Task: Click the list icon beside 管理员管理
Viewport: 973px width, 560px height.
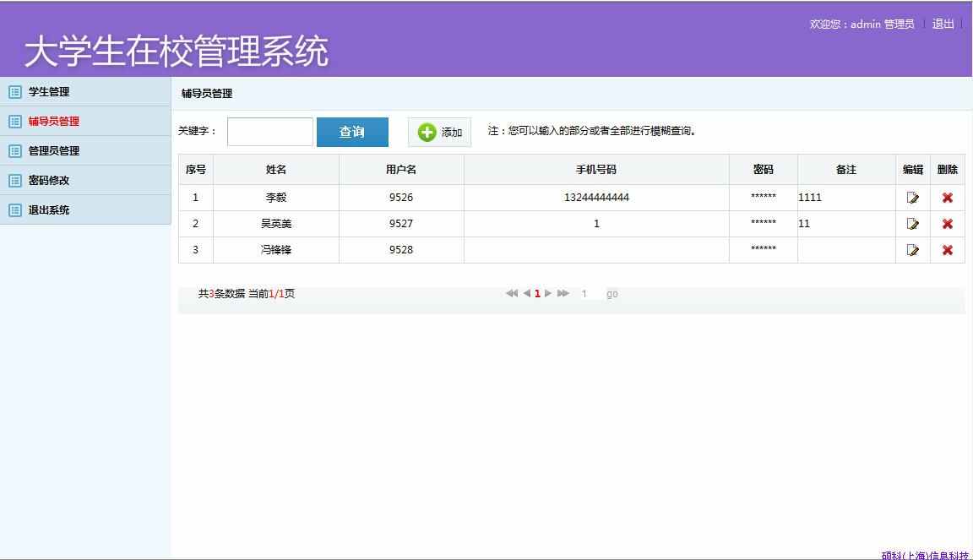Action: [15, 151]
